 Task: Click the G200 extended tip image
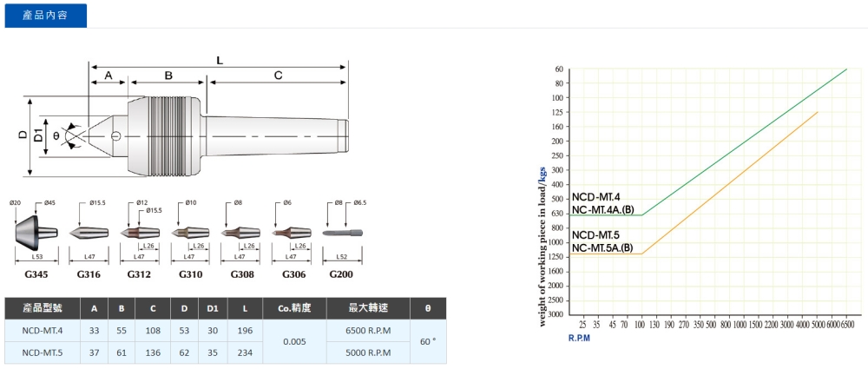point(342,233)
